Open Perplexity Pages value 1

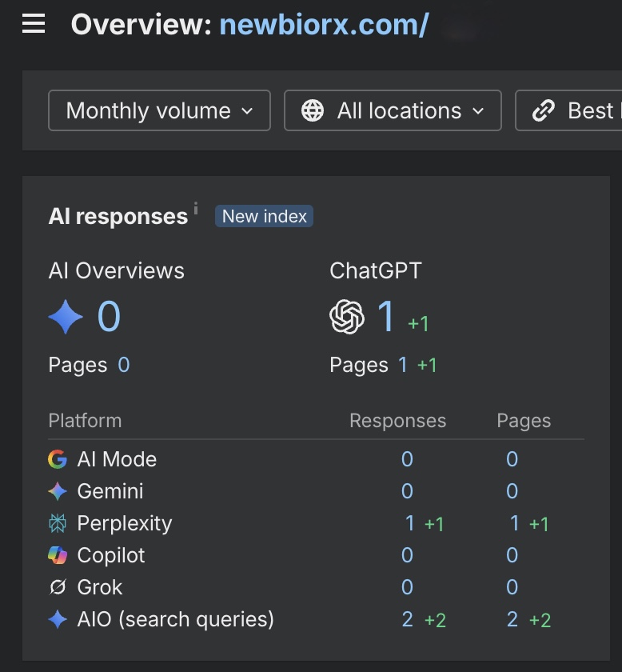[x=515, y=523]
